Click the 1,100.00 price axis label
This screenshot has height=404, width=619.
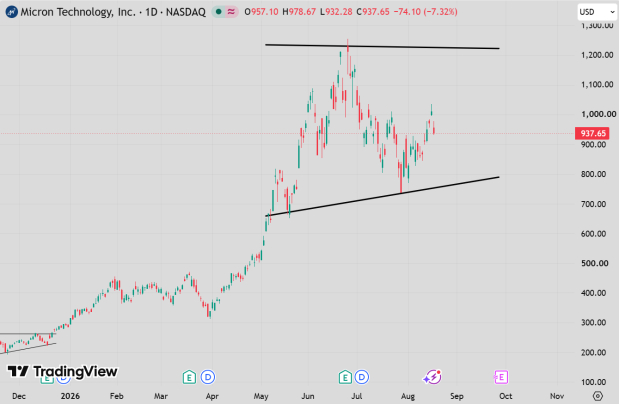click(x=597, y=85)
